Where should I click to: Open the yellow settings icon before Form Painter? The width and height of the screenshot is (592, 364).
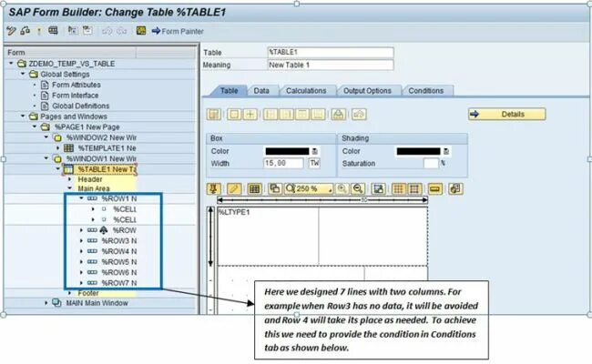coord(141,31)
